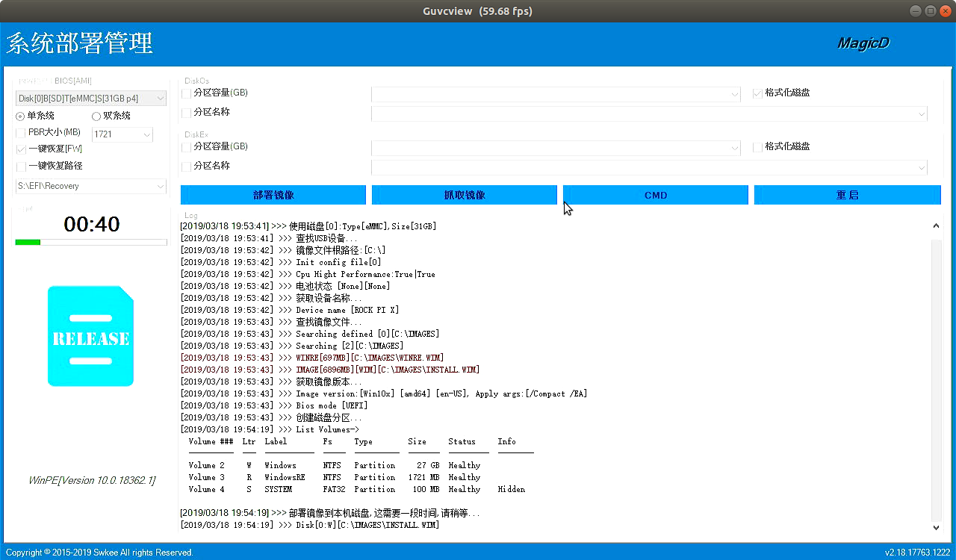Click the cyan RELEASE file icon

pos(90,336)
